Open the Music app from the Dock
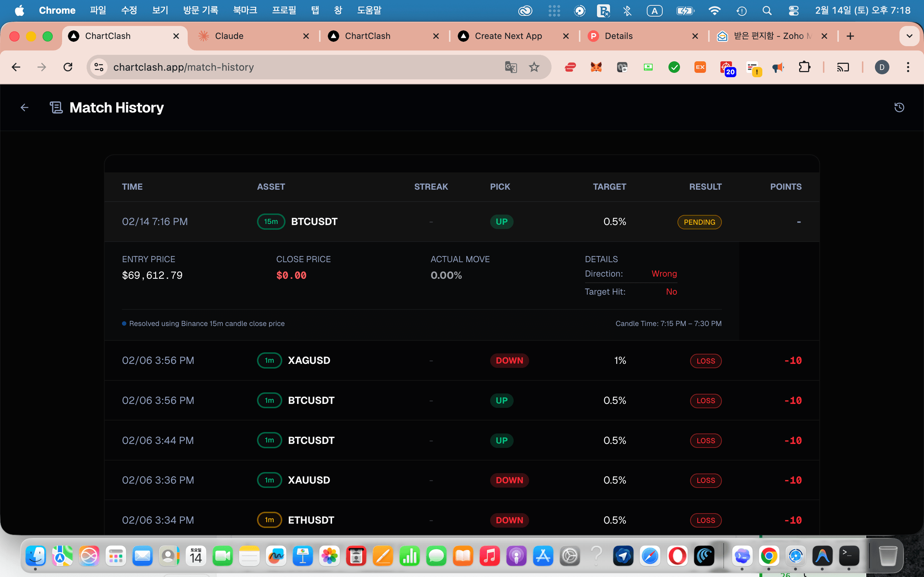The width and height of the screenshot is (924, 577). coord(490,556)
